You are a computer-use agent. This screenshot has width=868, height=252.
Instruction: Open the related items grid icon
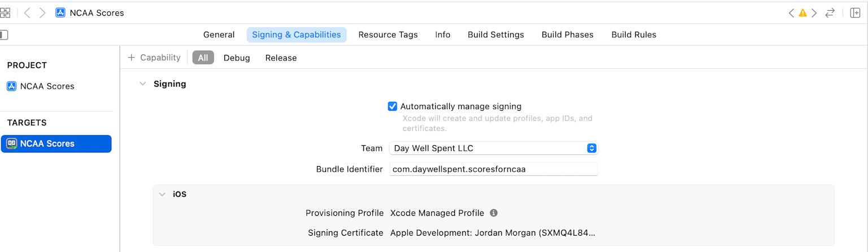point(5,12)
